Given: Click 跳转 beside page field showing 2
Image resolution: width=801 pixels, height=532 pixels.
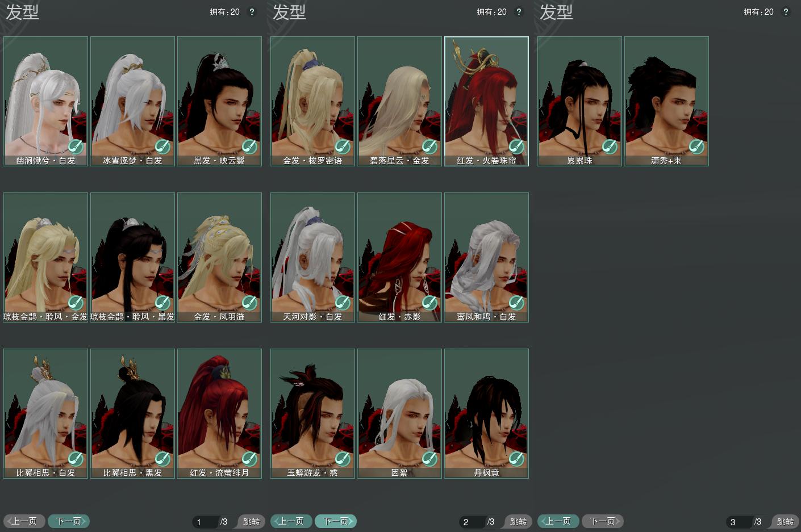Looking at the screenshot, I should point(518,522).
